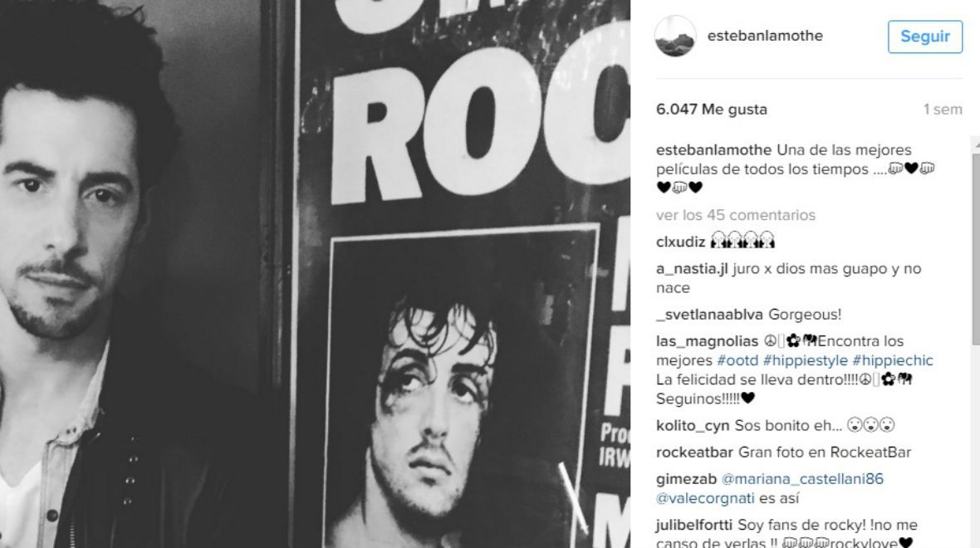Open the estebanlamothe username in the header
The height and width of the screenshot is (548, 980).
[x=765, y=36]
